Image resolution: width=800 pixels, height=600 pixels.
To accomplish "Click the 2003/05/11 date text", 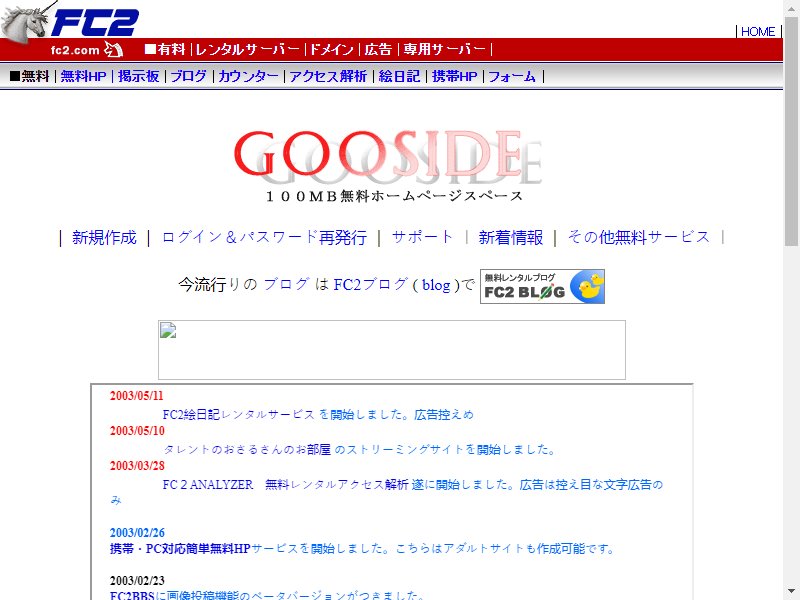I will (137, 396).
